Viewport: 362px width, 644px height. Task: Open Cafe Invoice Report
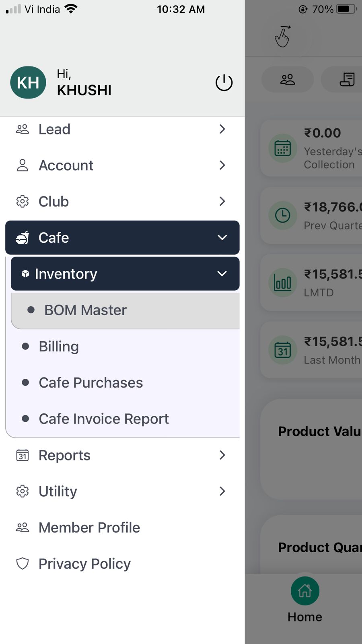pyautogui.click(x=103, y=419)
